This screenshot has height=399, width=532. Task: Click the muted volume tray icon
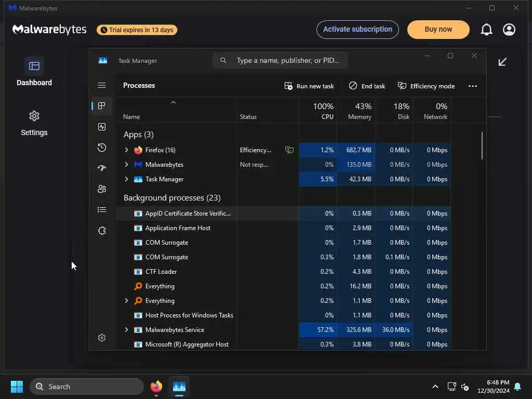coord(465,387)
